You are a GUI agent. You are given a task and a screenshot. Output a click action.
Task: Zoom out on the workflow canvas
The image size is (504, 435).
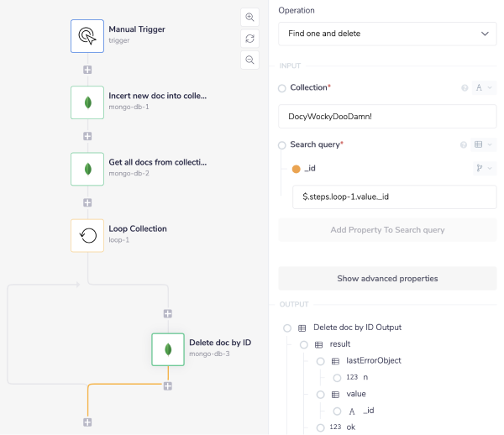(x=249, y=60)
